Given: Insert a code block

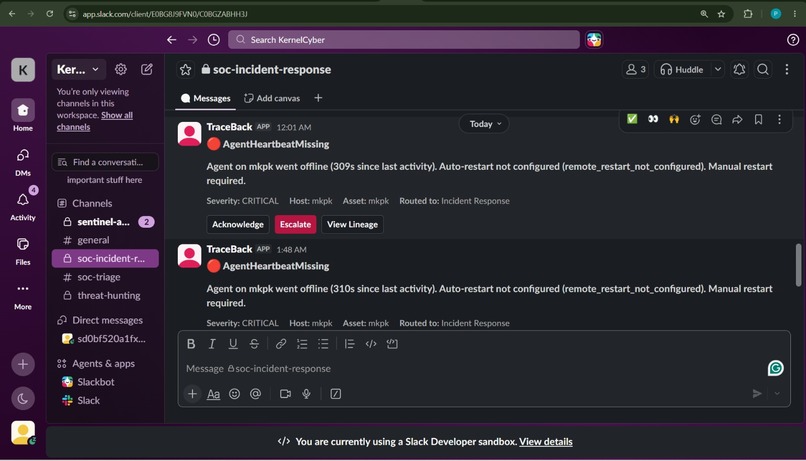Looking at the screenshot, I should tap(392, 344).
